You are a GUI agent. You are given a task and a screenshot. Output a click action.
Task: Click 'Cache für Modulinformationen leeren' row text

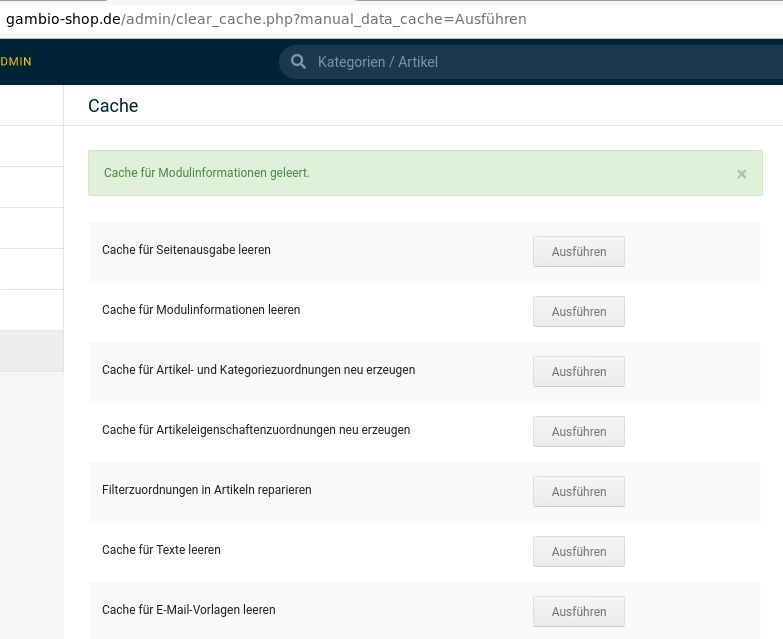(201, 310)
